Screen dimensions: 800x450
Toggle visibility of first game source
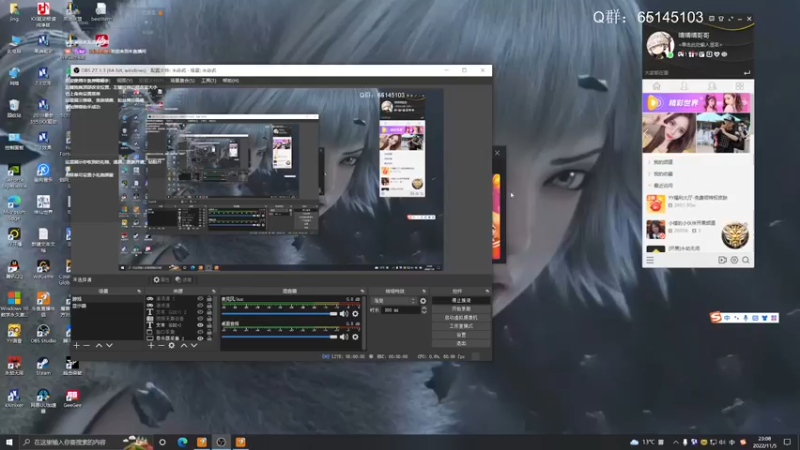coord(200,299)
